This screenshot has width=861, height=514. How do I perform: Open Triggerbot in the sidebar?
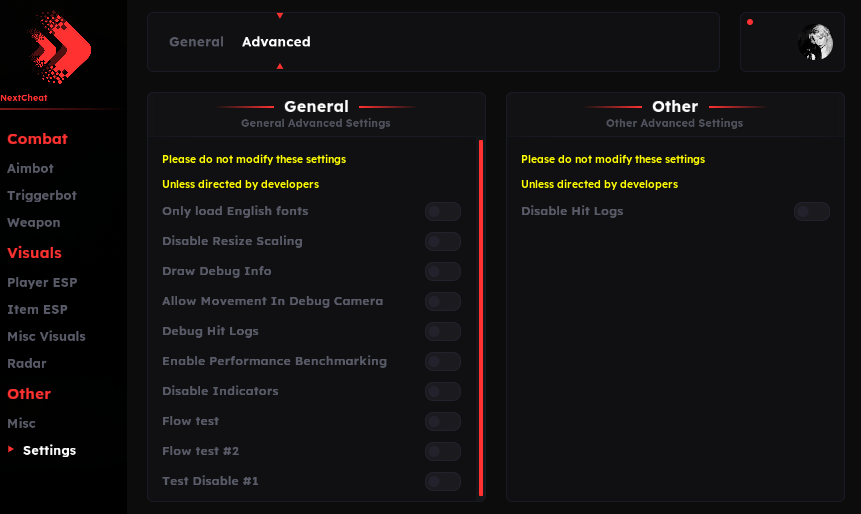42,196
